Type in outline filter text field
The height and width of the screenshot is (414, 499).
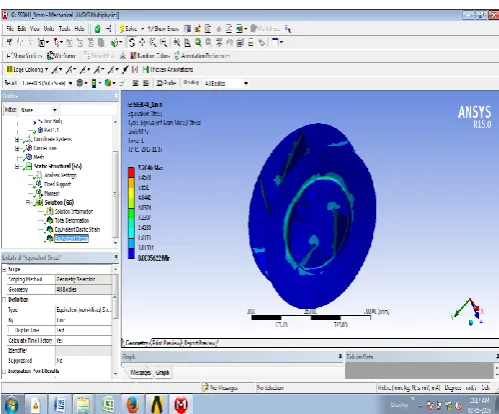tap(88, 110)
